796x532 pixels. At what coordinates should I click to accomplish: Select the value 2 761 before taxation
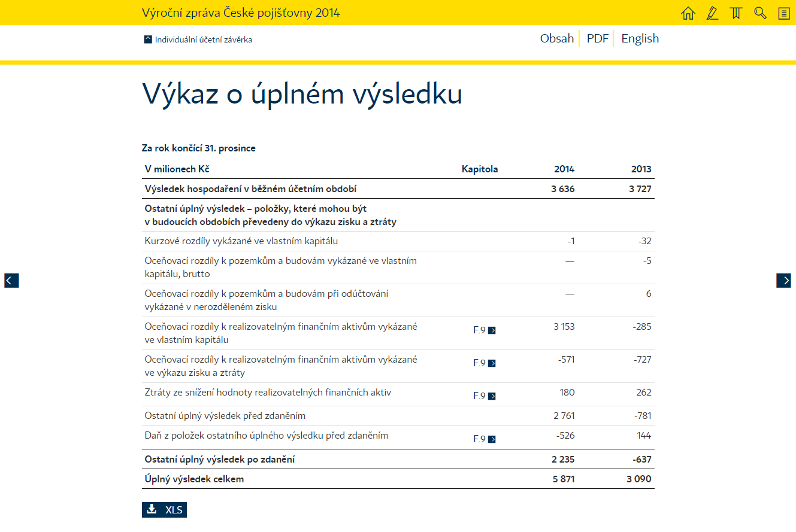(564, 415)
